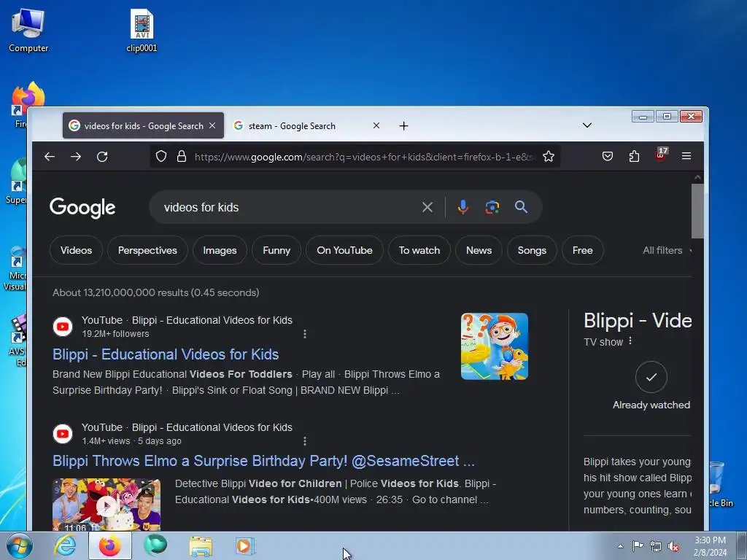Bookmark this page with star icon
The image size is (747, 560).
[549, 156]
